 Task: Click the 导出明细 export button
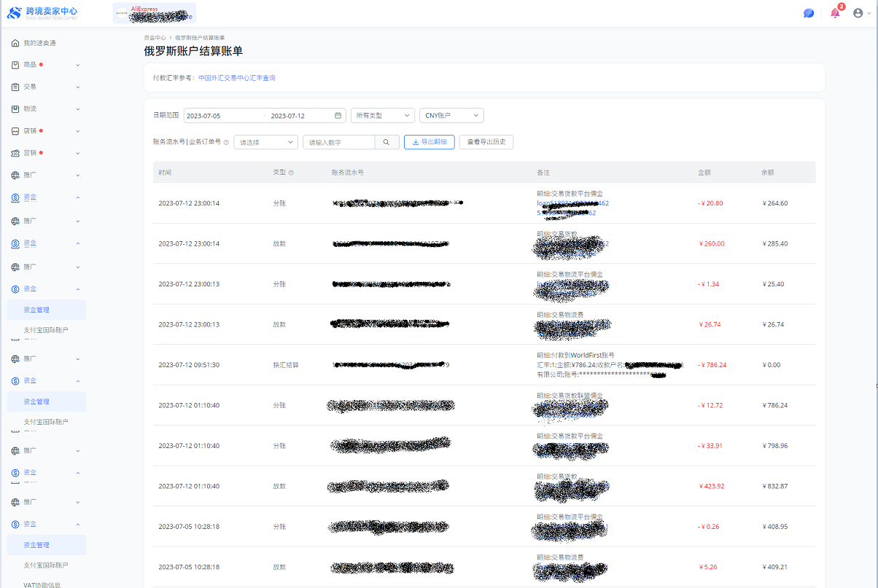pos(430,142)
